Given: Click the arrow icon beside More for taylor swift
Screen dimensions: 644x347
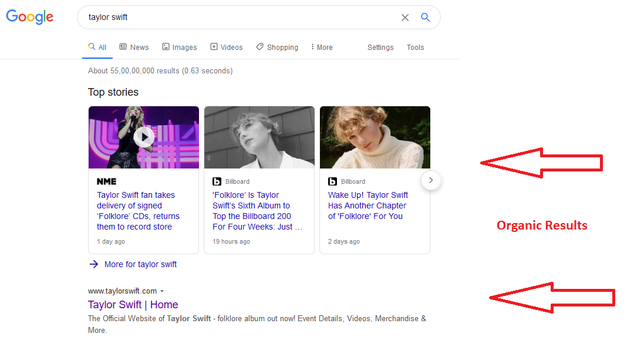Looking at the screenshot, I should point(94,264).
